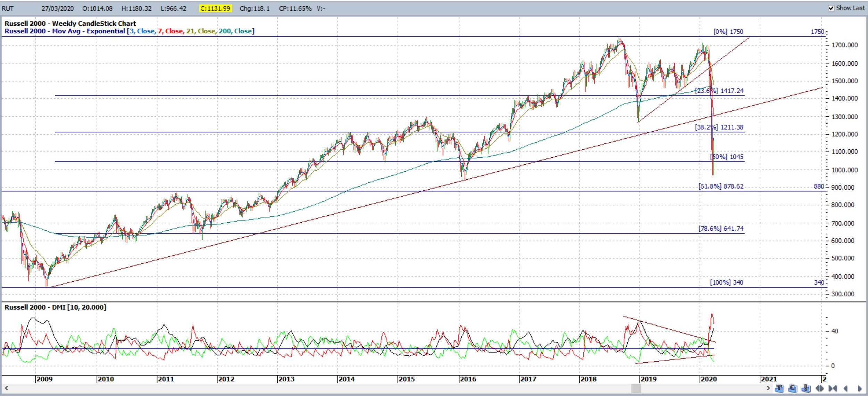
Task: Click the 2016 year label on time axis
Action: pos(468,379)
